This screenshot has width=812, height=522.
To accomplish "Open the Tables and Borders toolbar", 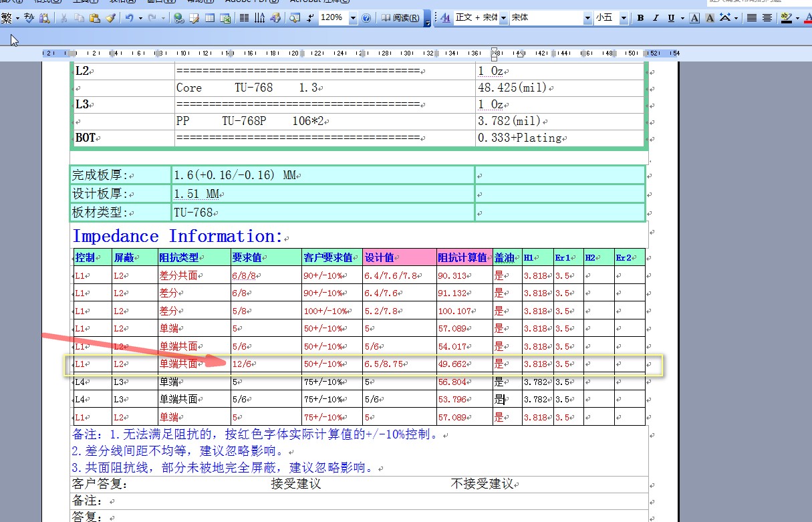I will tap(194, 18).
